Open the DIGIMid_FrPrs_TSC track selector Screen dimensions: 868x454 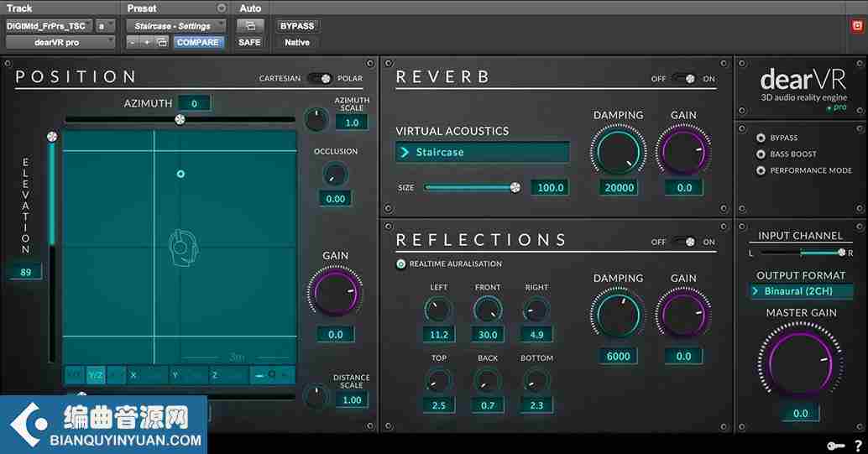coord(49,25)
